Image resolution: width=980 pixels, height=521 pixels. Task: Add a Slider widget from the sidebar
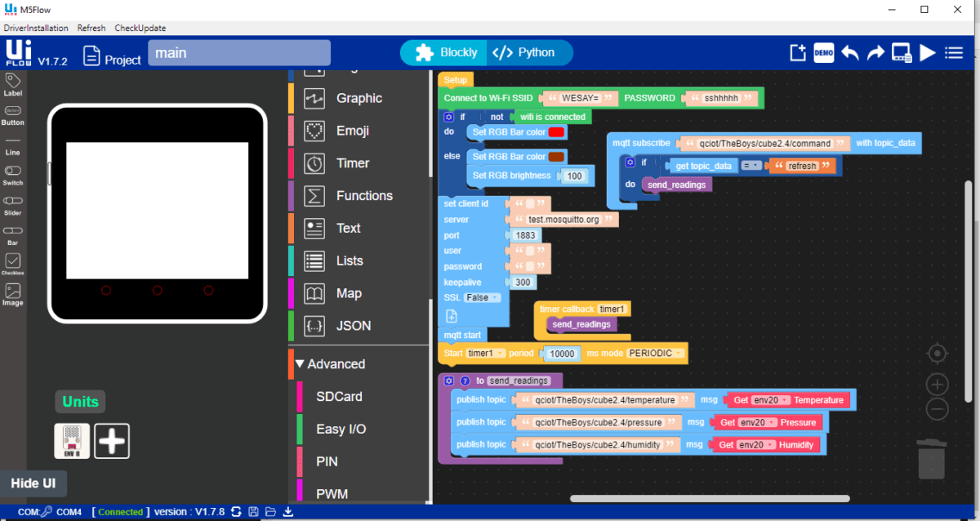point(12,206)
